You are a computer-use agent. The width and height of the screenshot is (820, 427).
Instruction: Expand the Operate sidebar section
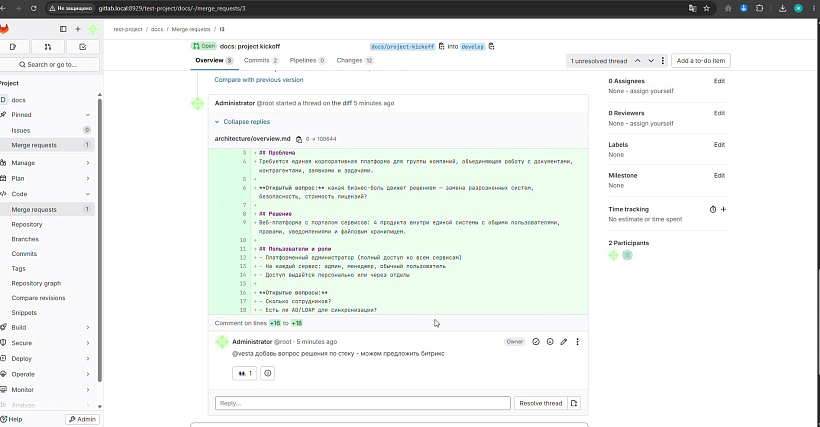[x=88, y=375]
